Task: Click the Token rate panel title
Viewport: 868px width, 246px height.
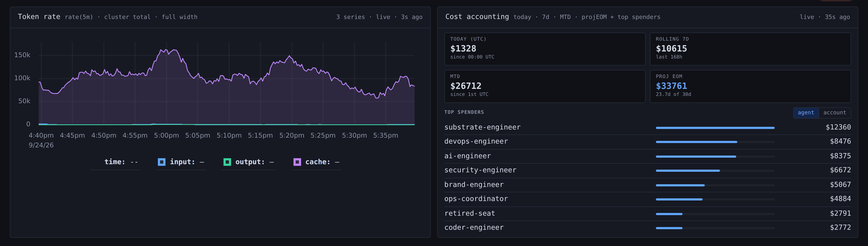Action: coord(39,17)
